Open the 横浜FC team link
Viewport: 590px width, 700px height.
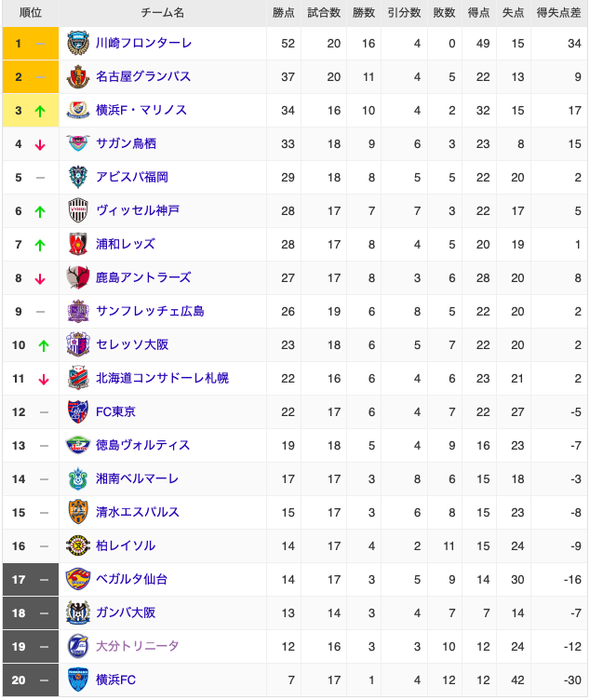pos(115,680)
